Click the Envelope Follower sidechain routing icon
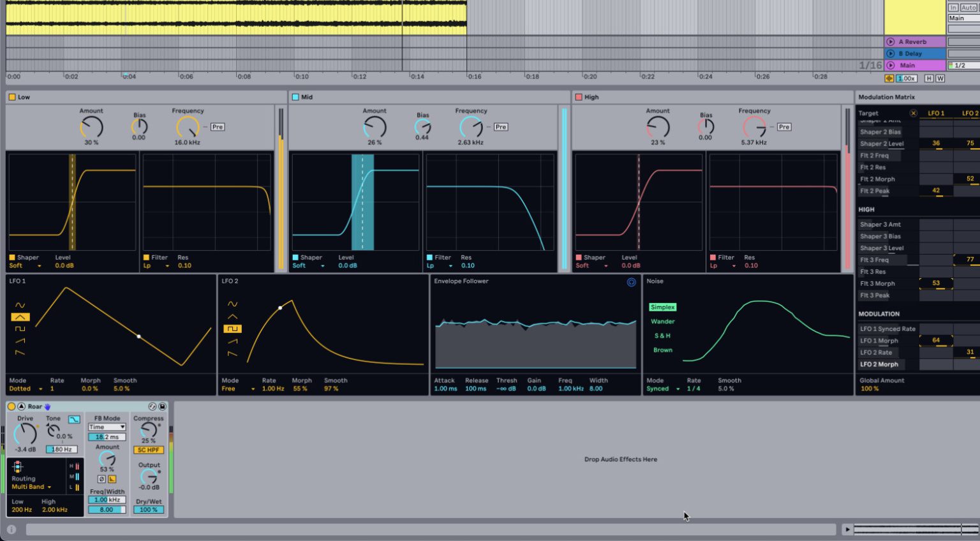Viewport: 980px width, 541px height. pos(631,282)
